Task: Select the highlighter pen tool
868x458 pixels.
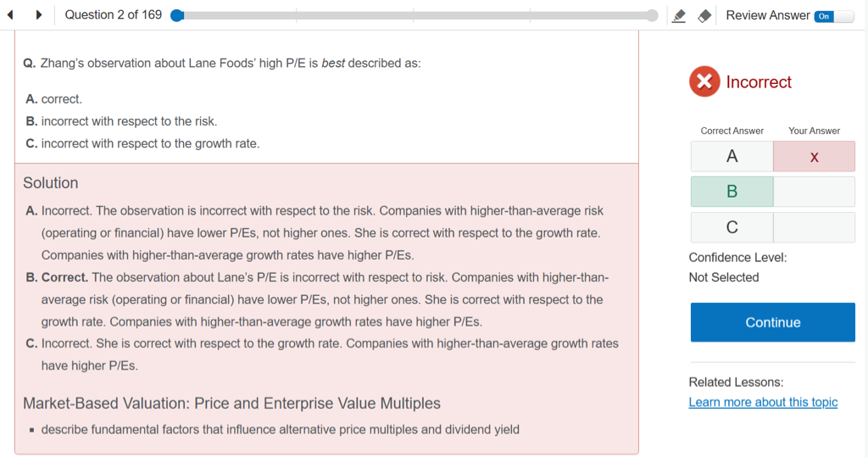Action: pyautogui.click(x=678, y=16)
